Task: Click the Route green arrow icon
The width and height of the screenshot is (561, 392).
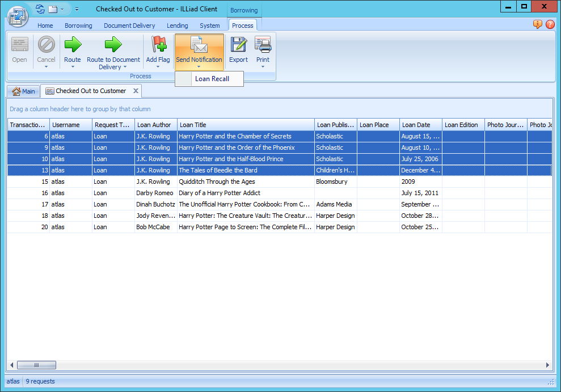Action: pos(72,45)
